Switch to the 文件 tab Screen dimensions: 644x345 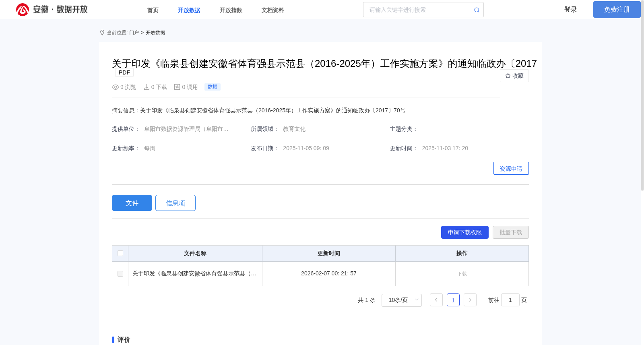coord(132,203)
